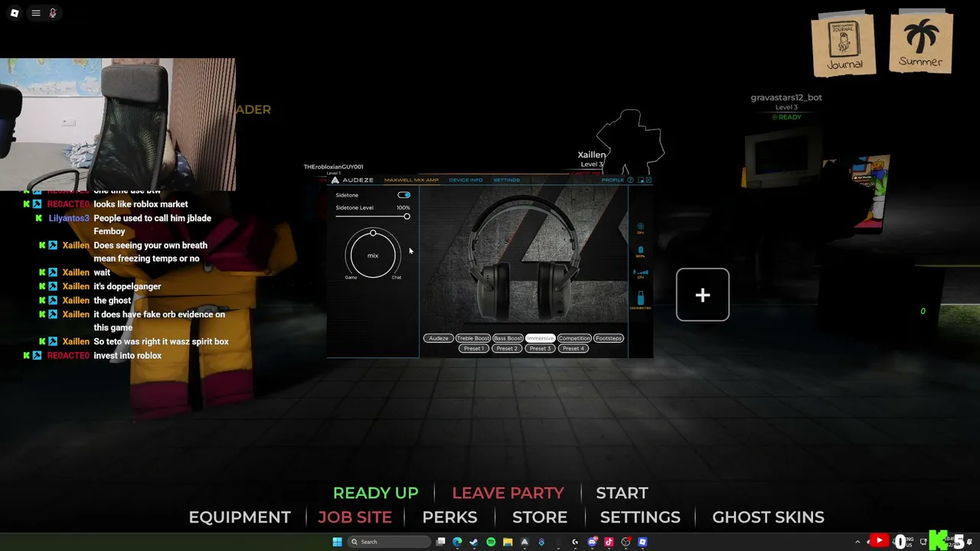This screenshot has width=980, height=551.
Task: Select the Bass Boost EQ preset
Action: [x=508, y=338]
